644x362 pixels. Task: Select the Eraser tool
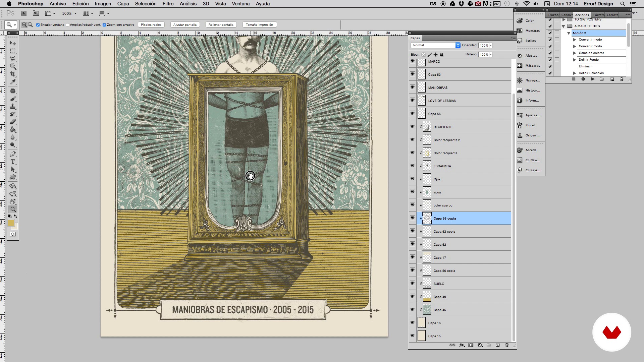point(13,122)
